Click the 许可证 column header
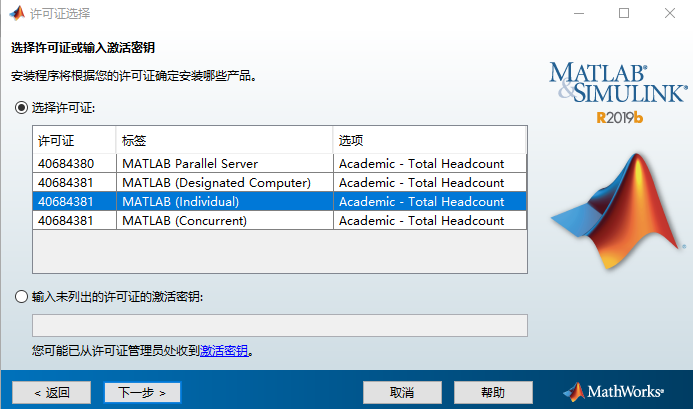This screenshot has width=693, height=409. [x=74, y=139]
